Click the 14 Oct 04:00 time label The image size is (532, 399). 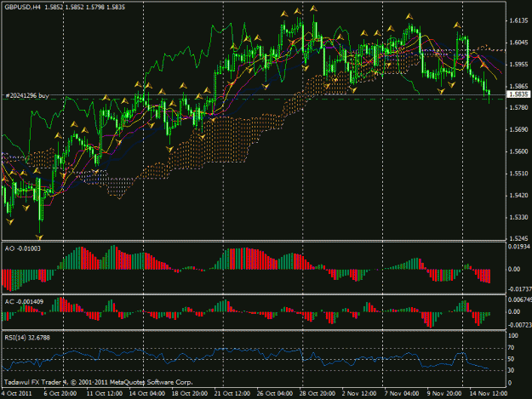click(x=147, y=394)
